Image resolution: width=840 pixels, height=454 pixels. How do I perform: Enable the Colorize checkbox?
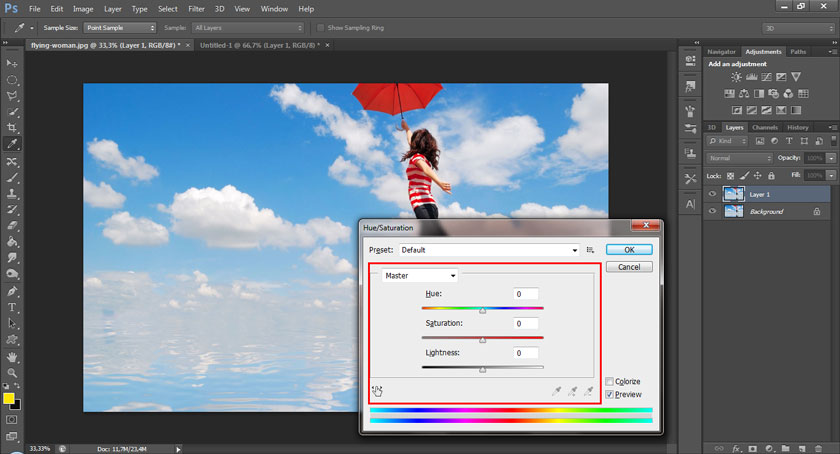[610, 382]
